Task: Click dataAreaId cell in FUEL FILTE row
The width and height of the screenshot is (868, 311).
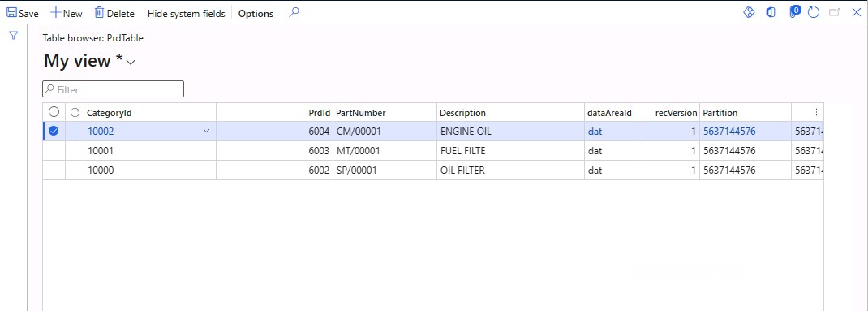Action: coord(613,151)
